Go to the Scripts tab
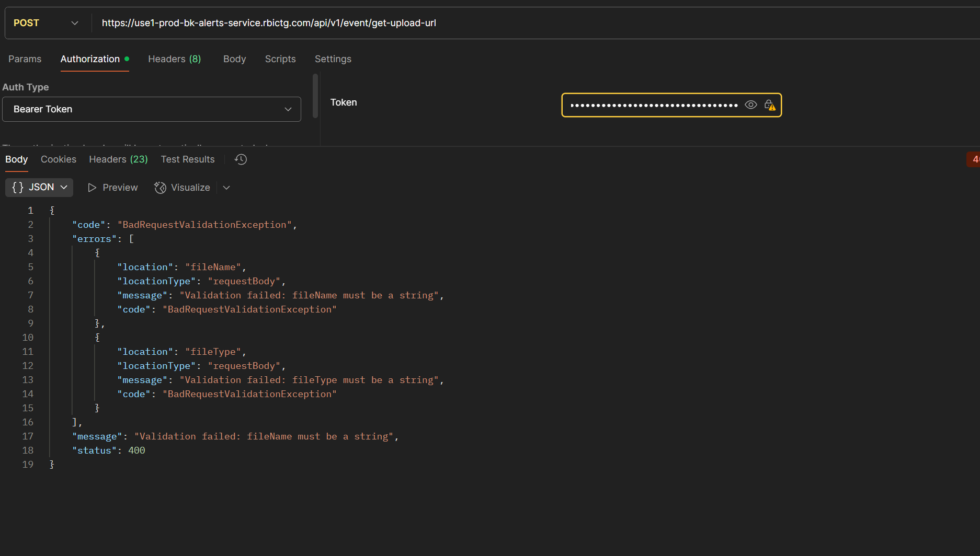This screenshot has width=980, height=556. pos(280,59)
